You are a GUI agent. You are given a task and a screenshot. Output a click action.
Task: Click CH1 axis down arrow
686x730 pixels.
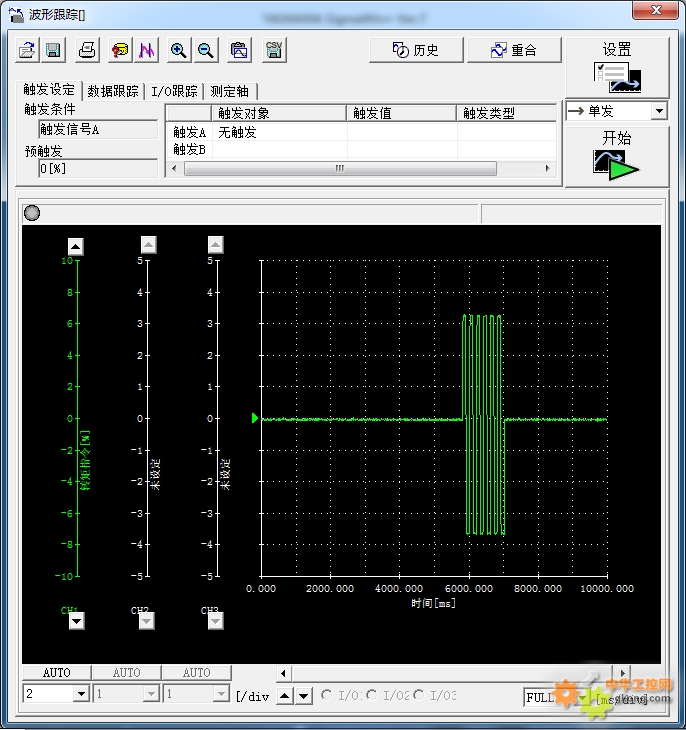76,621
